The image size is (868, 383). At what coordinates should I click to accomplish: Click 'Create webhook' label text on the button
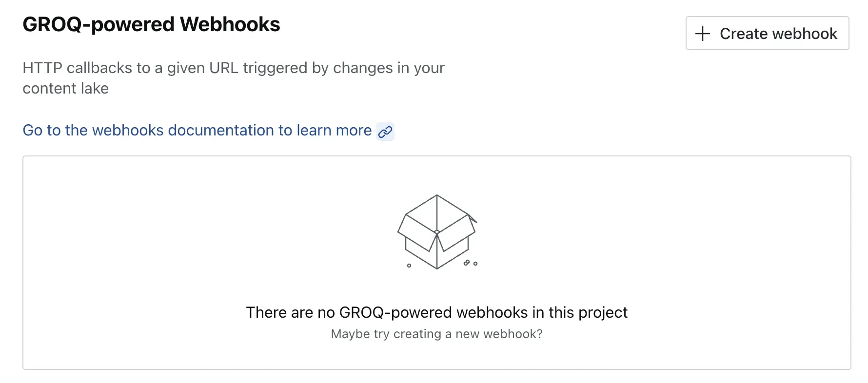[778, 33]
